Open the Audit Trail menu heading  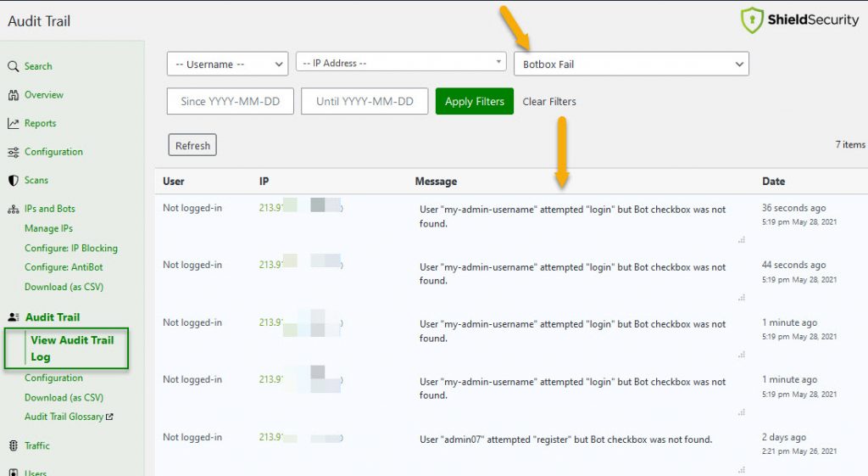53,317
